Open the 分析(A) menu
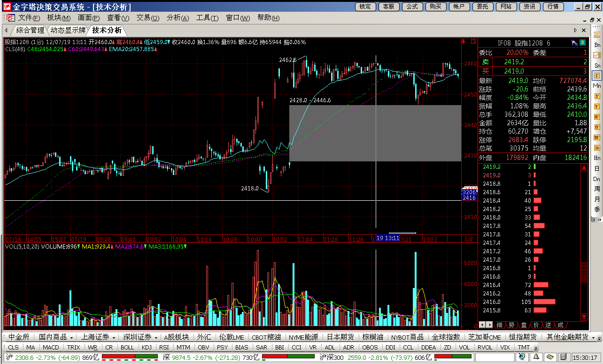 pos(178,18)
